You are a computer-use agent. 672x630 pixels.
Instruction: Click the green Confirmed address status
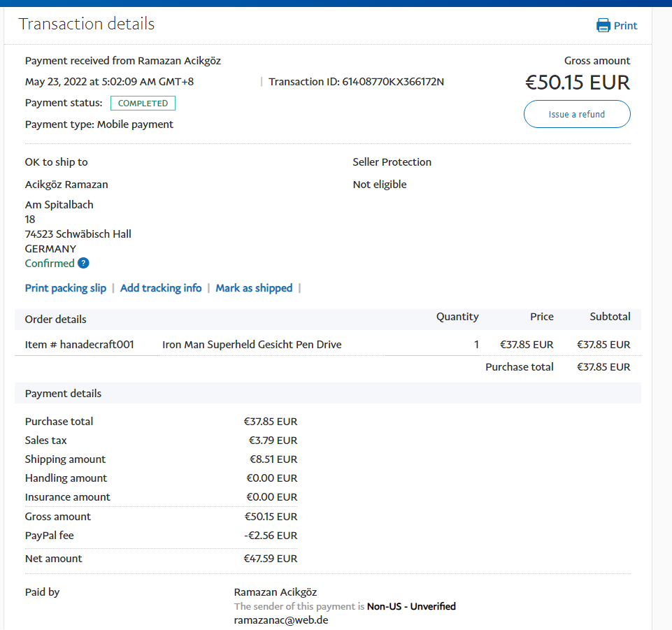pyautogui.click(x=50, y=264)
